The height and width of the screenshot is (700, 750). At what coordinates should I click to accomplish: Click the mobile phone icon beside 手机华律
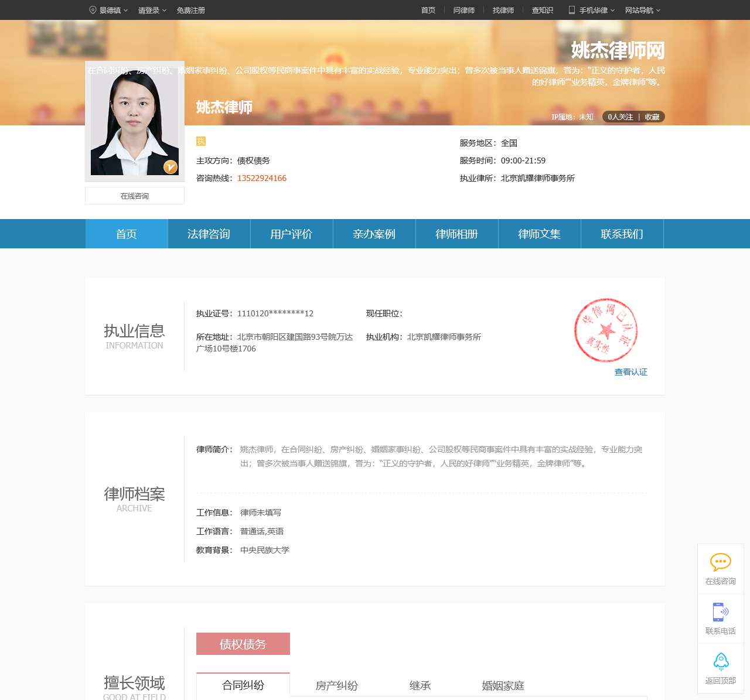click(x=572, y=10)
